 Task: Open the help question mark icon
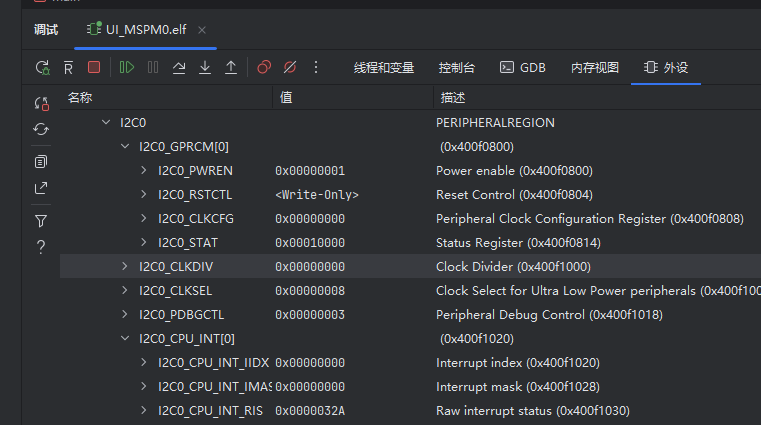click(x=41, y=247)
